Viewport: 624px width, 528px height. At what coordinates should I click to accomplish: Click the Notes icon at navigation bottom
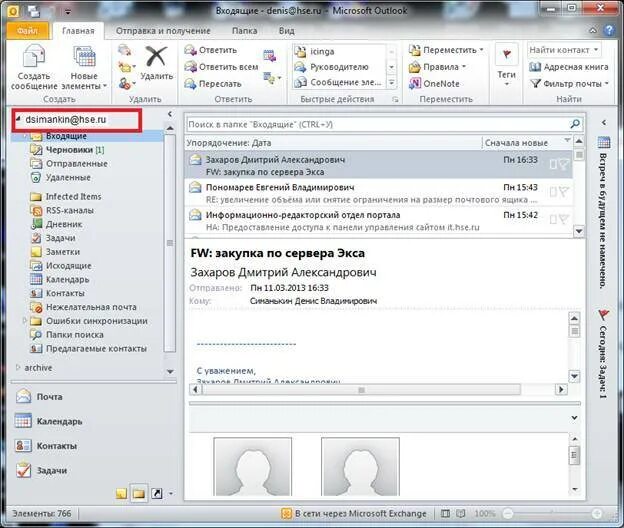coord(121,494)
